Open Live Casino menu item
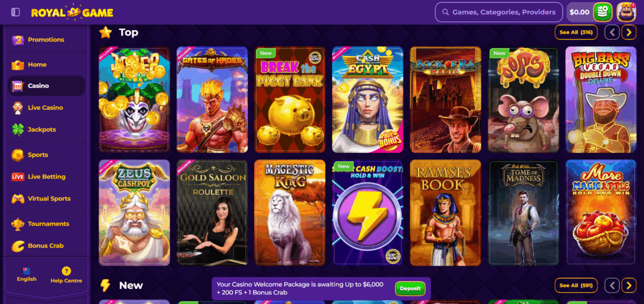Screen dimensions: 644x304 coord(46,108)
